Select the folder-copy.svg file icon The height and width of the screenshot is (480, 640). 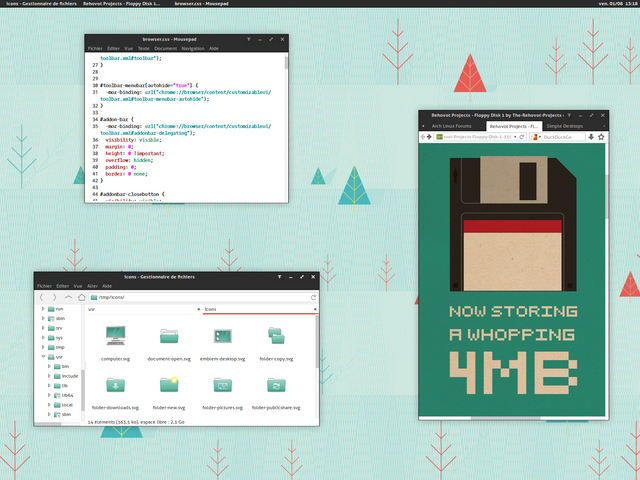coord(276,336)
